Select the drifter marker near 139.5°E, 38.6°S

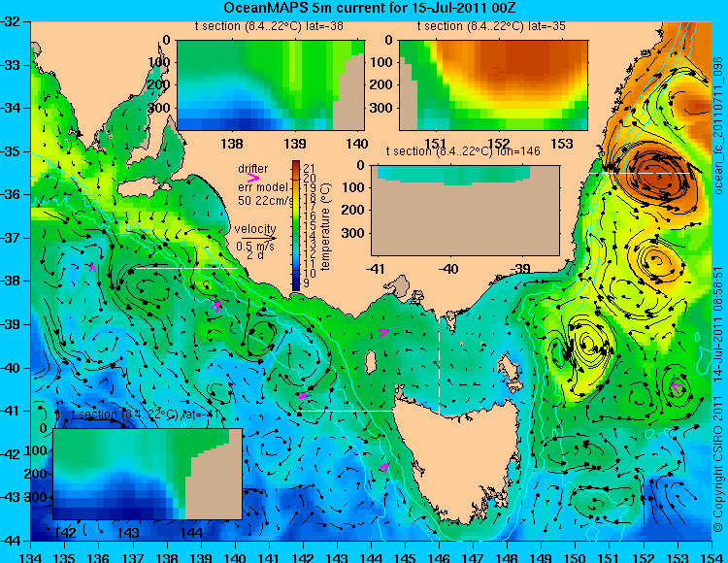pyautogui.click(x=215, y=306)
